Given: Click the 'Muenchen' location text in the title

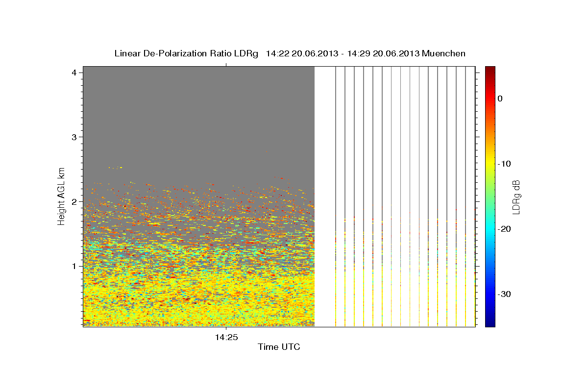Looking at the screenshot, I should (x=444, y=53).
